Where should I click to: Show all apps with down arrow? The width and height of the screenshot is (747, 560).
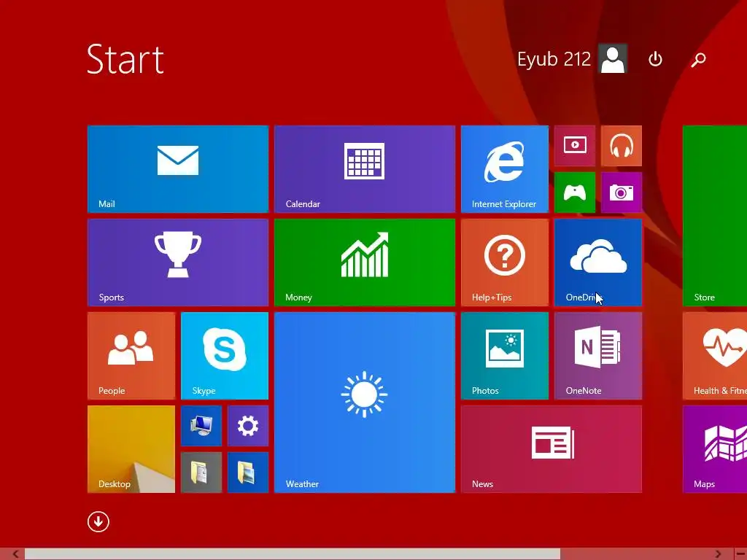(x=98, y=521)
